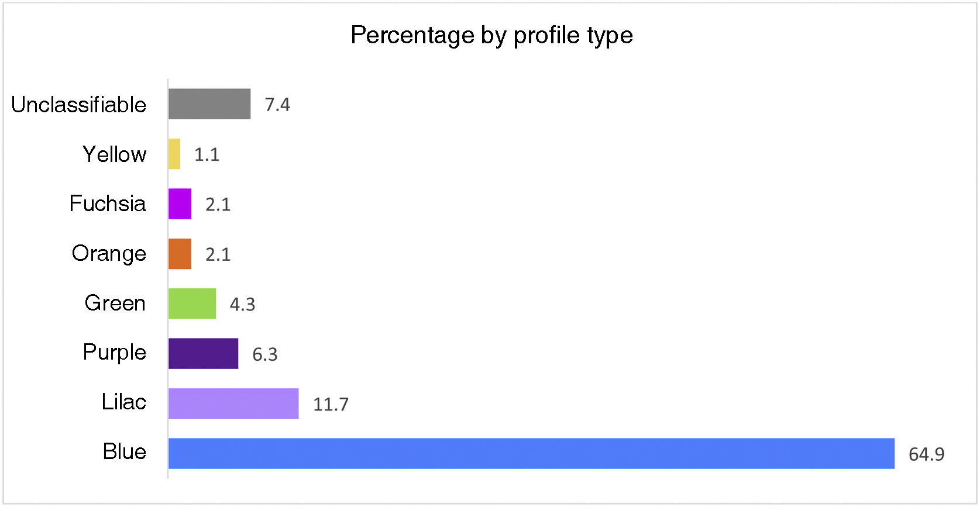The image size is (980, 507).
Task: Select the green bar
Action: (192, 303)
